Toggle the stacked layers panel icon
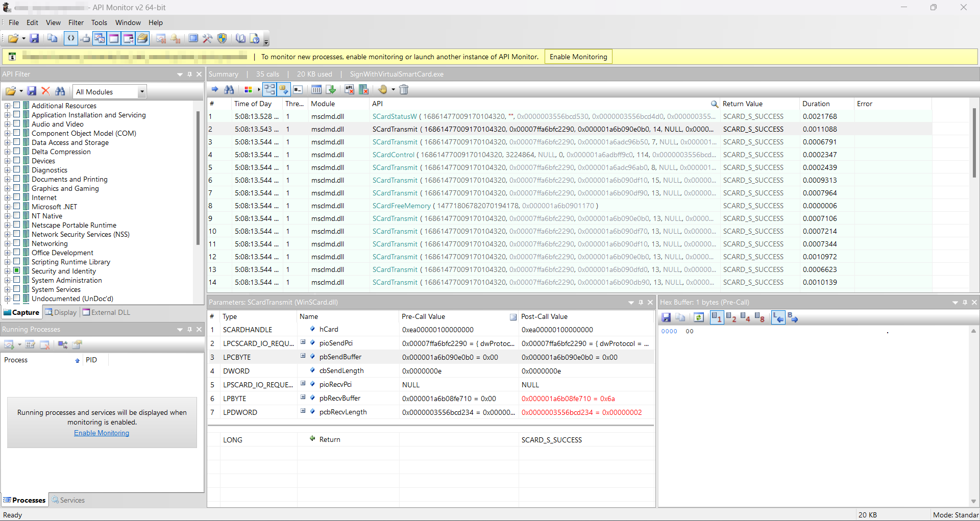The image size is (980, 521). pos(143,38)
